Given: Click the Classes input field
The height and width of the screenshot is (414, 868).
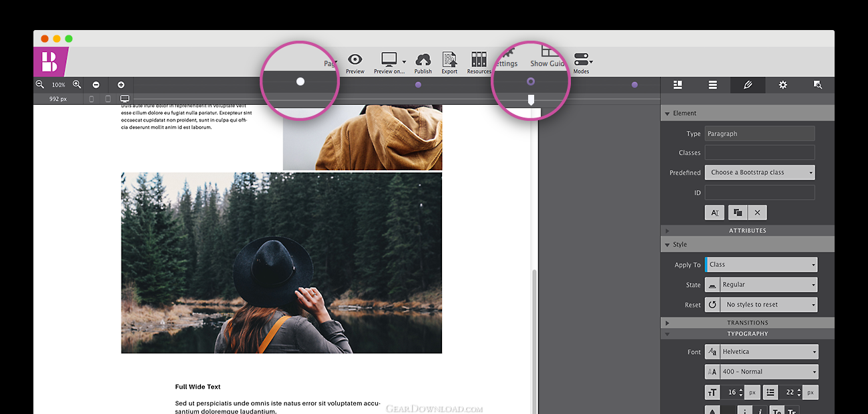Looking at the screenshot, I should coord(760,152).
